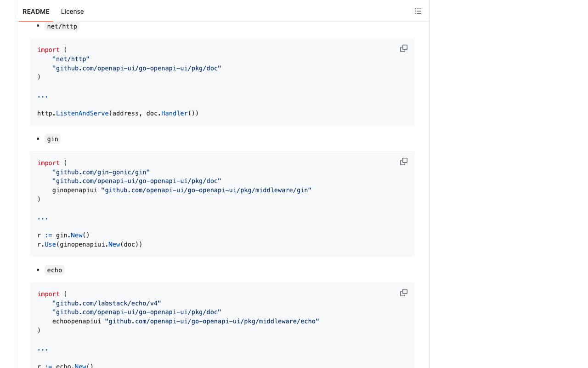Click the "net/http" import string
The width and height of the screenshot is (588, 368).
[x=71, y=59]
